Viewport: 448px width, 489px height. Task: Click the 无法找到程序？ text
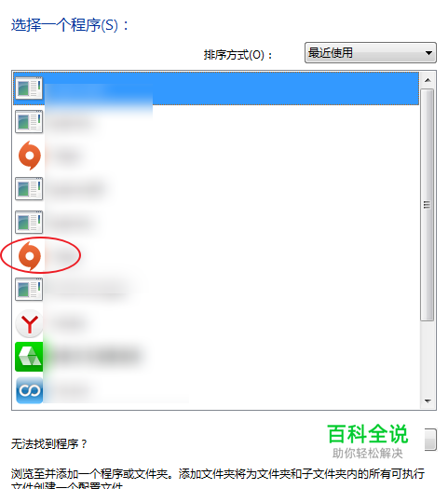pos(49,443)
